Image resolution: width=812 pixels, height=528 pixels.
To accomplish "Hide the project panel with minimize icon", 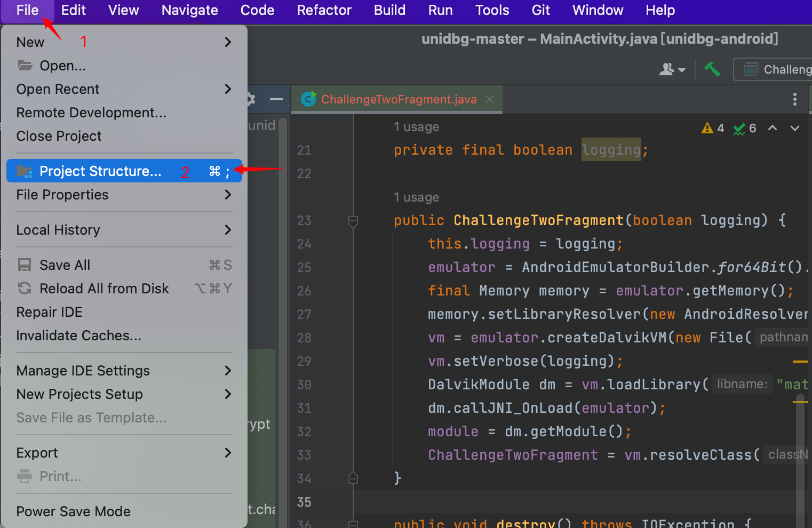I will point(276,99).
